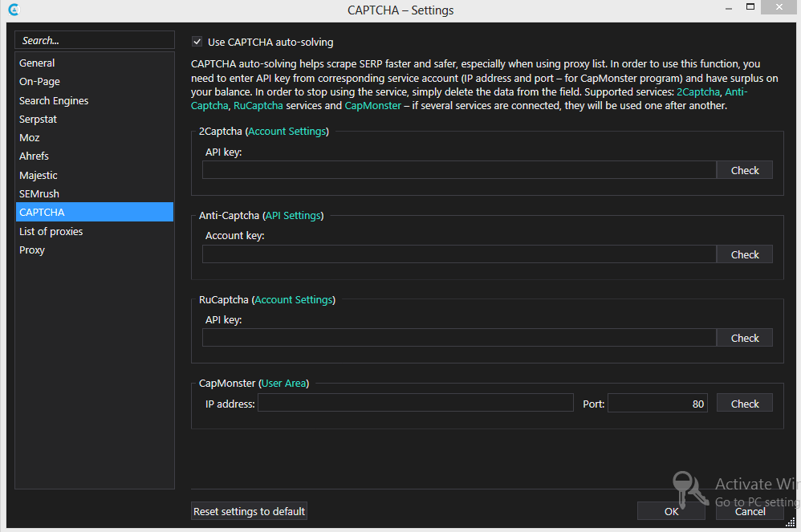Screen dimensions: 801x532
Task: Open CapMonster link in description
Action: (373, 106)
